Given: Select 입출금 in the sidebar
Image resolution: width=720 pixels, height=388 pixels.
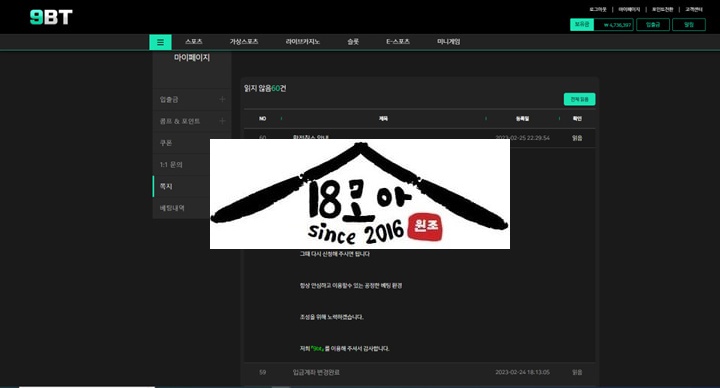Looking at the screenshot, I should coord(169,100).
